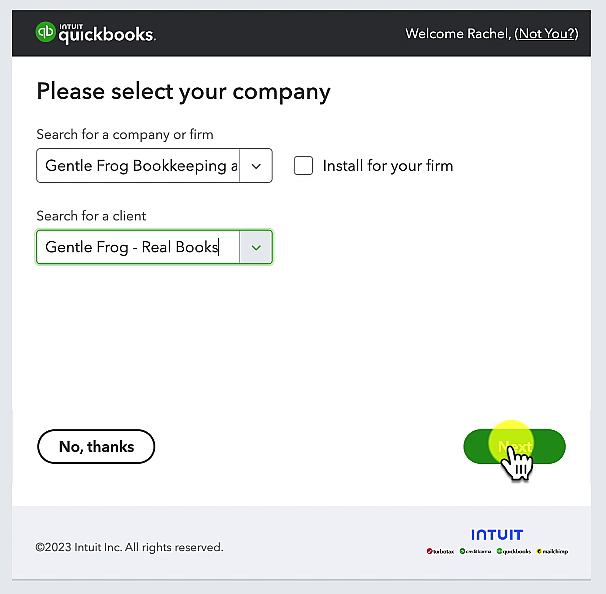The width and height of the screenshot is (606, 594).
Task: Proceed with the green Next button
Action: (514, 446)
